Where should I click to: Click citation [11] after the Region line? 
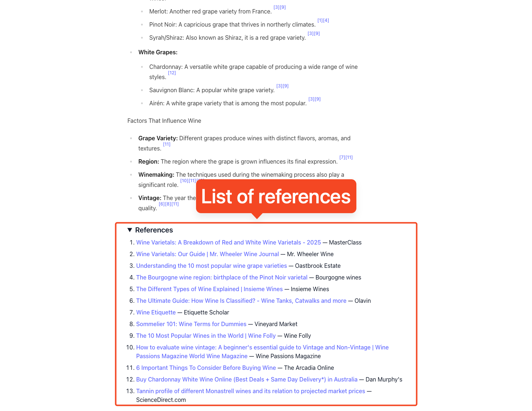[x=349, y=157]
